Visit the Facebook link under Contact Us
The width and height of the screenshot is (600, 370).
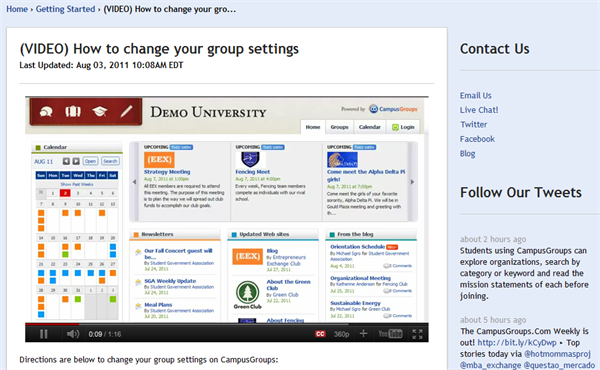point(477,139)
